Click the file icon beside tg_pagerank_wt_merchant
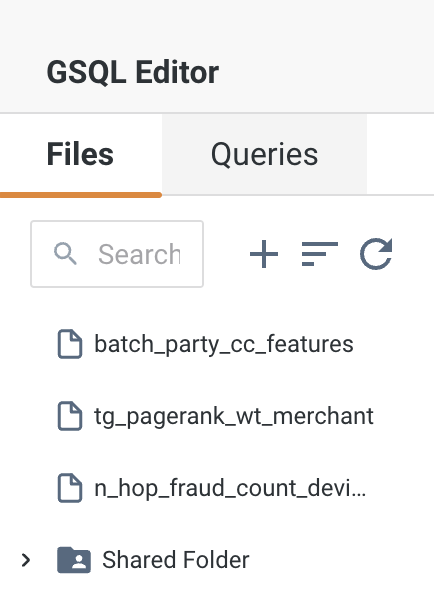Image resolution: width=434 pixels, height=600 pixels. (70, 416)
